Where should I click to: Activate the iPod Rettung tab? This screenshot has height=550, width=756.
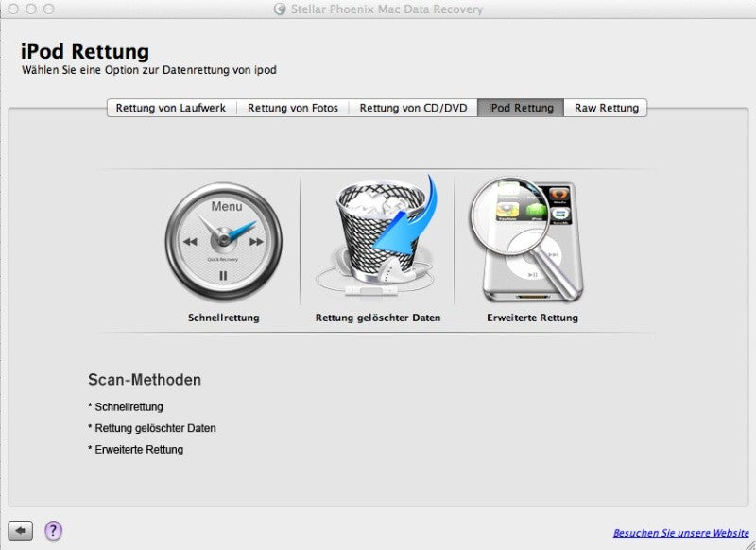coord(521,108)
